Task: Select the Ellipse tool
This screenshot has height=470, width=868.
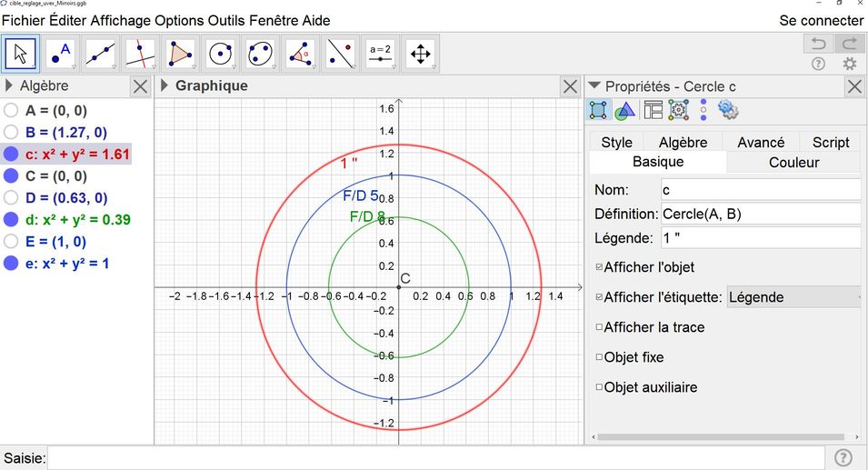Action: pos(261,55)
